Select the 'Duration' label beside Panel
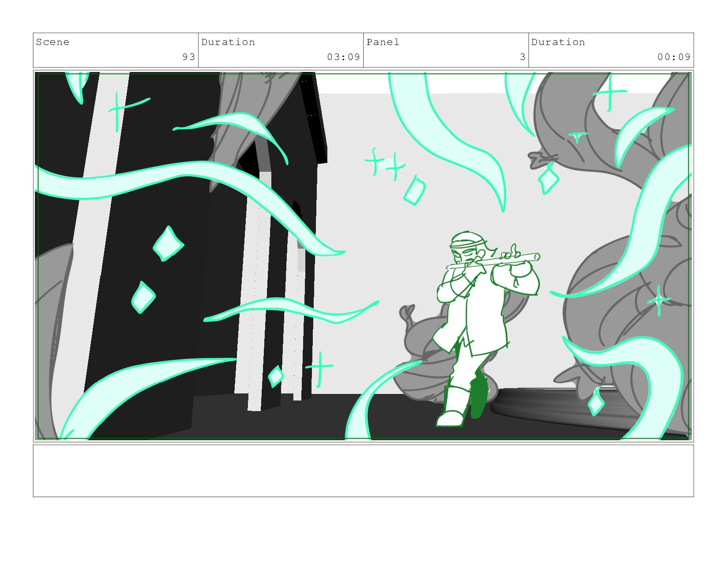 click(558, 42)
